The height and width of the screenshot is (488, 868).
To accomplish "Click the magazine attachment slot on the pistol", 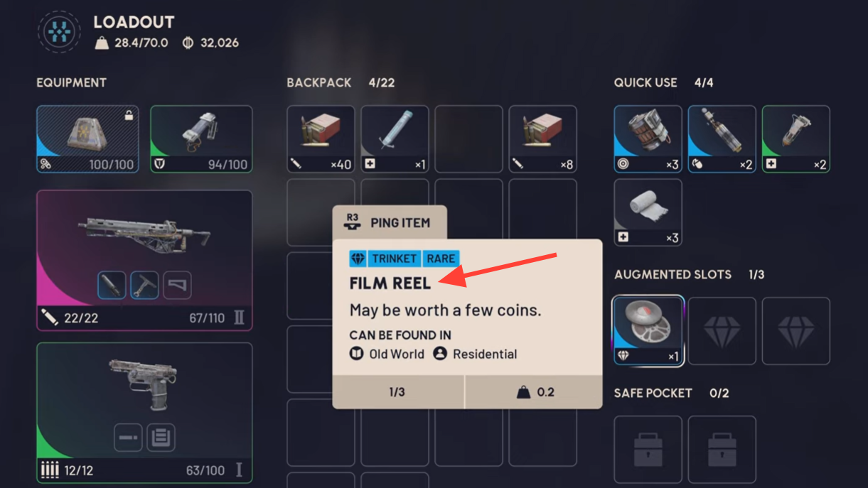I will (161, 438).
